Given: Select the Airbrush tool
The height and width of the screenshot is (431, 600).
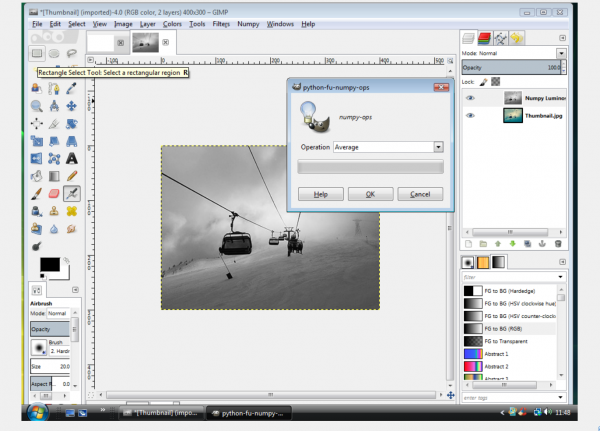Looking at the screenshot, I should (72, 194).
